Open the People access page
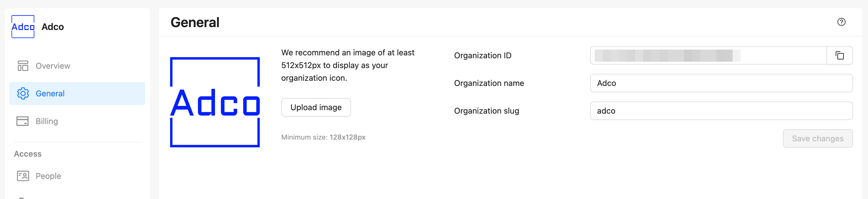This screenshot has width=868, height=199. pos(48,176)
